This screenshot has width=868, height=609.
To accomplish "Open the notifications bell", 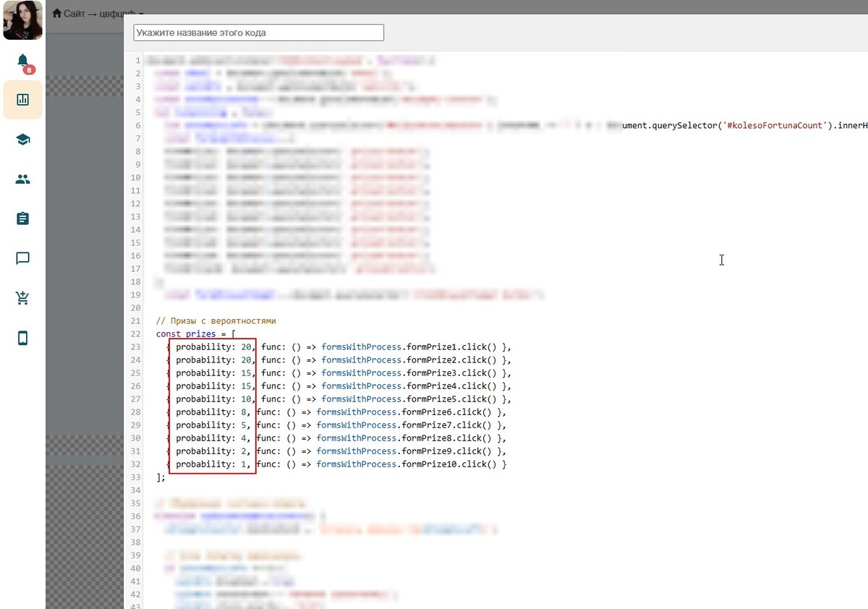I will click(x=22, y=61).
